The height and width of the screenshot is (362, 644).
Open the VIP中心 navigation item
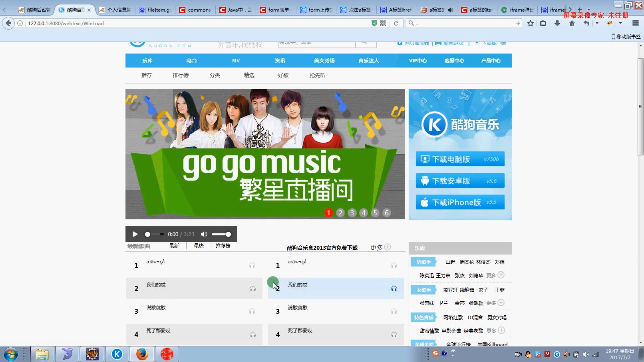(418, 61)
